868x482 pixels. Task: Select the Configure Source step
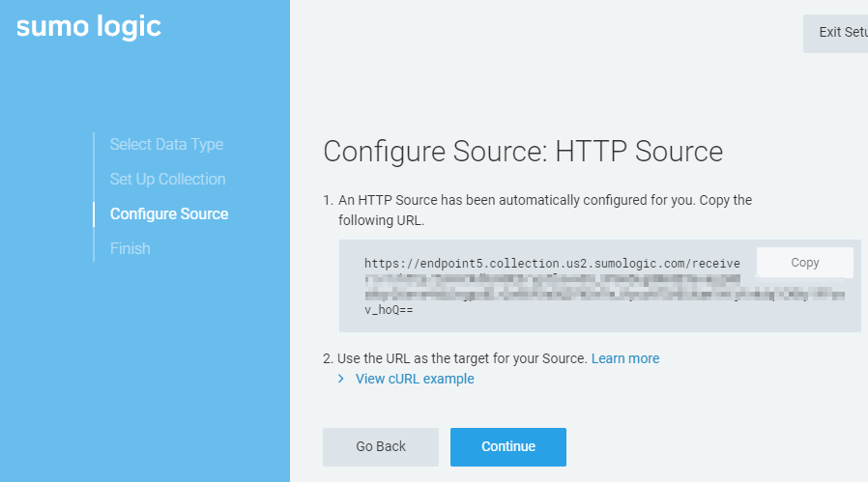tap(169, 214)
